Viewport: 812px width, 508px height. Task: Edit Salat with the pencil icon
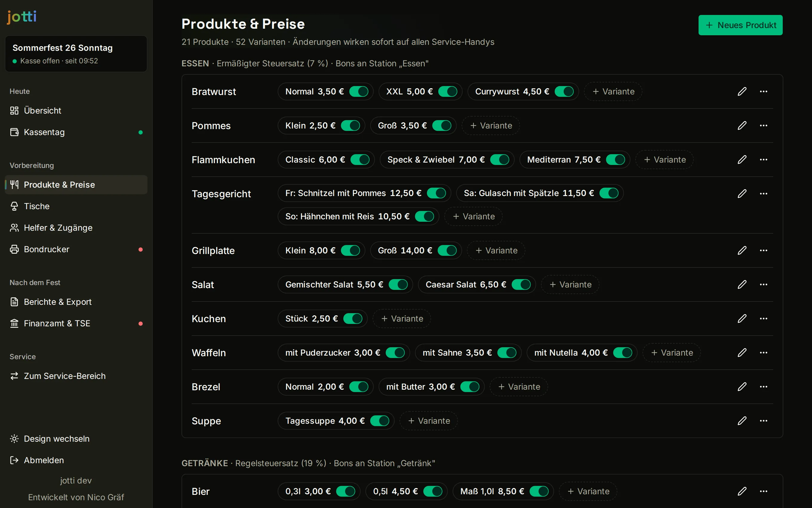point(742,284)
